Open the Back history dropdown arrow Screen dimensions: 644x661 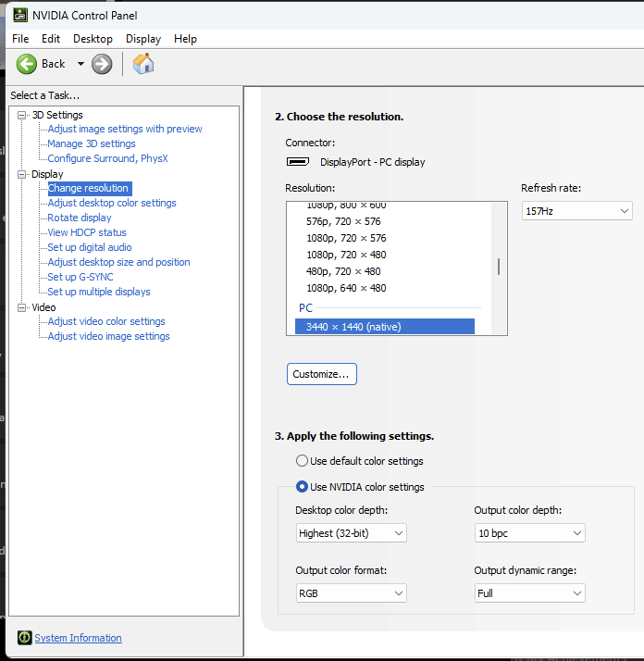[x=80, y=64]
